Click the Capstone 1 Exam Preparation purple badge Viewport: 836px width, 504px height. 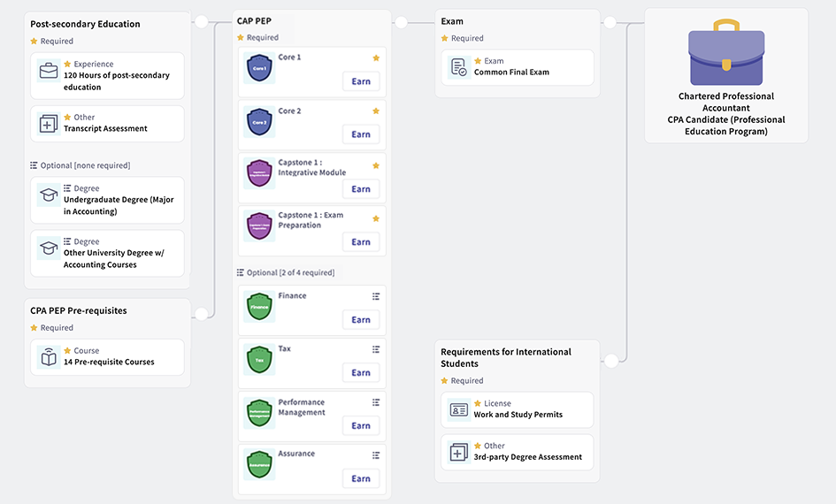point(259,225)
